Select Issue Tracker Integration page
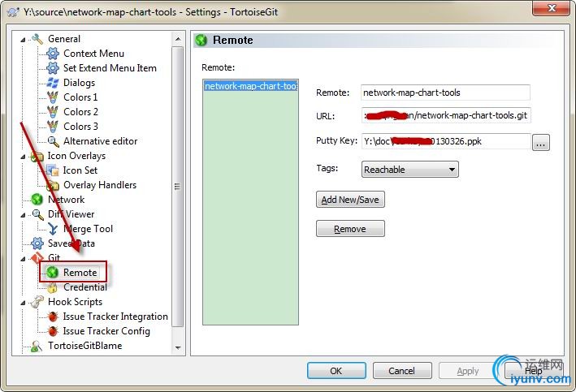Image resolution: width=576 pixels, height=392 pixels. [x=115, y=317]
